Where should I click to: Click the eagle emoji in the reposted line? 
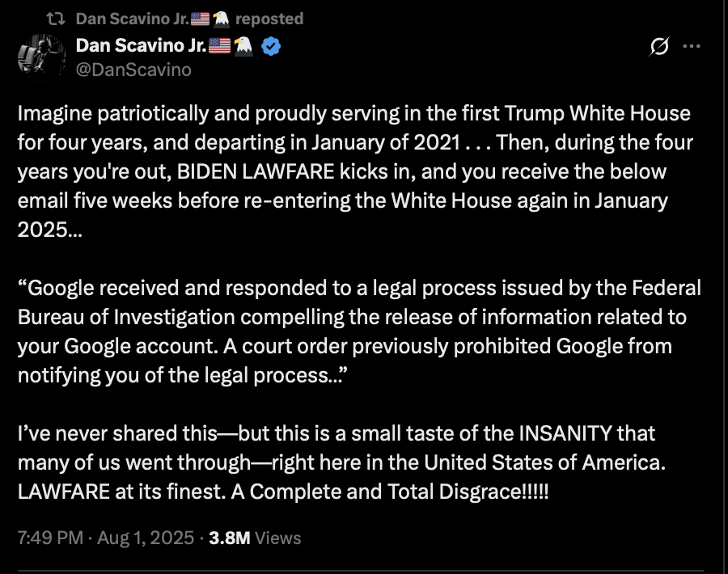click(x=219, y=18)
